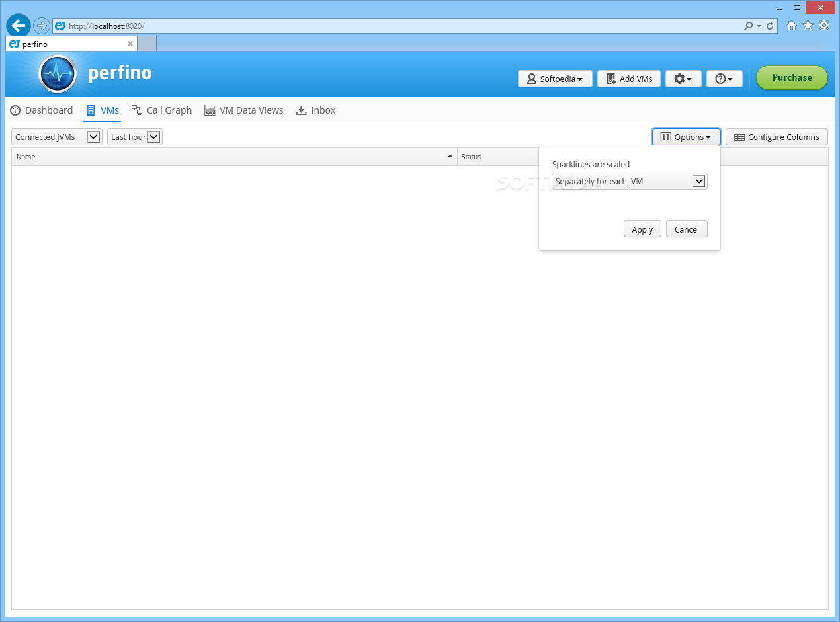
Task: Click Apply in the options popup
Action: click(x=642, y=229)
